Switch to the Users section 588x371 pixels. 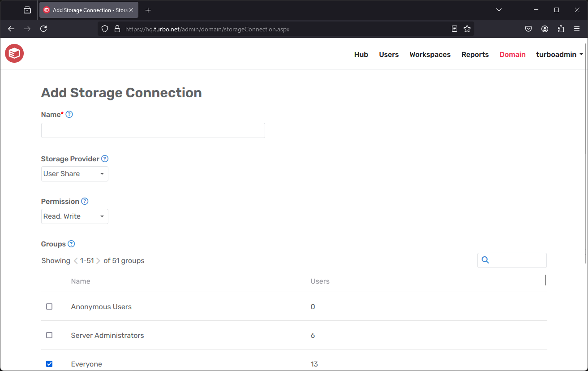tap(388, 54)
